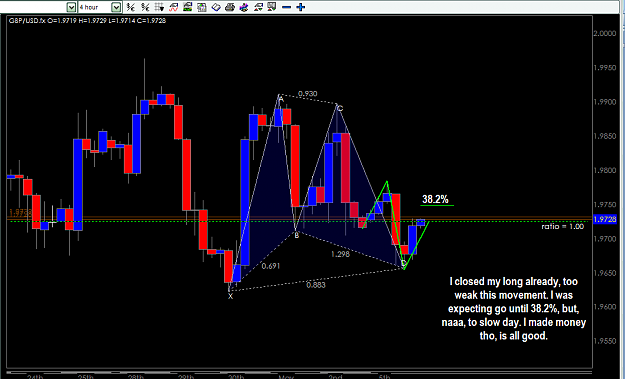Zoom out with the minus icon

click(x=286, y=7)
